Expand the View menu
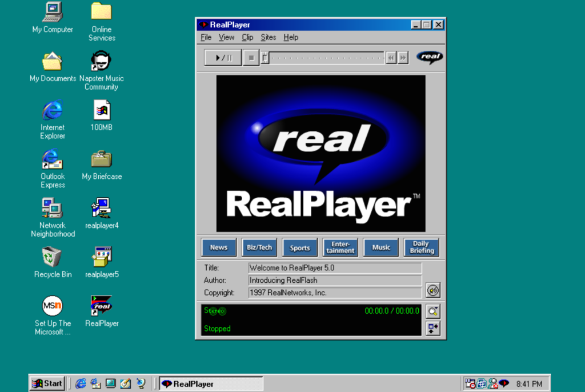Viewport: 585px width, 392px height. point(226,37)
